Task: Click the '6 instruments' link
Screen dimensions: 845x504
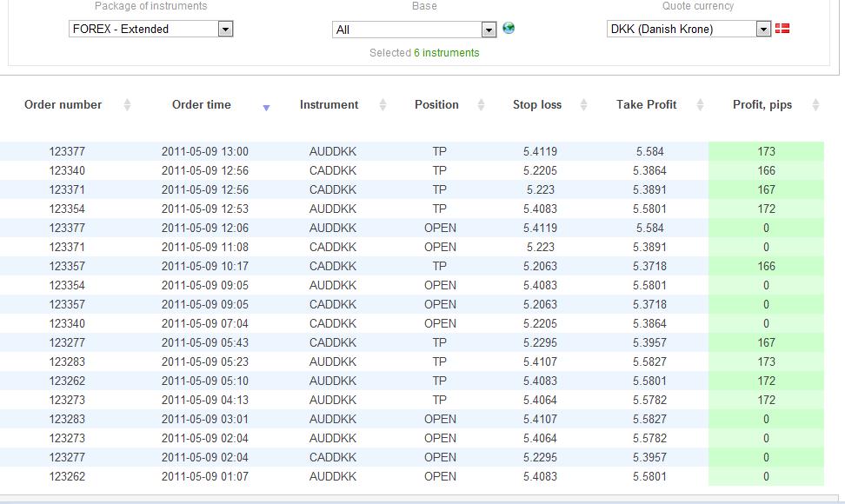Action: pyautogui.click(x=446, y=53)
